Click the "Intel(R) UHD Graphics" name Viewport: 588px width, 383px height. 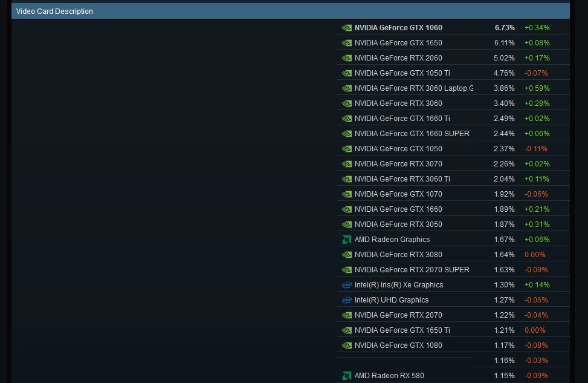point(392,300)
